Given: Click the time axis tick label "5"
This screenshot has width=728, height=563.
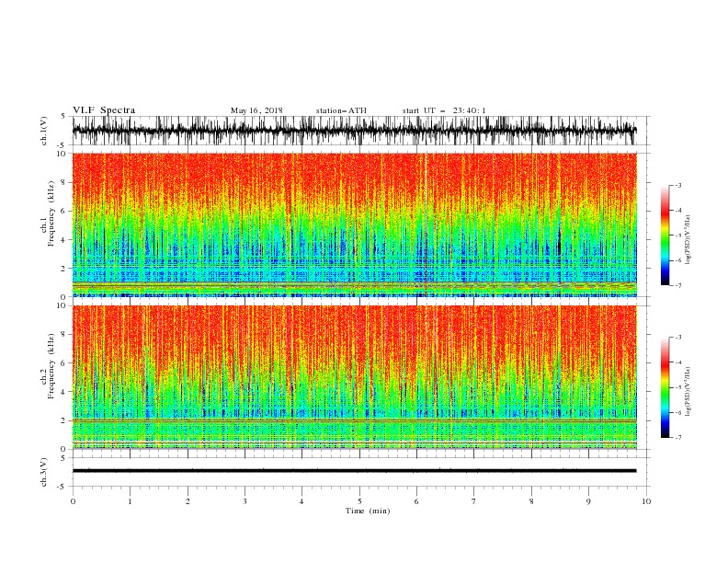Looking at the screenshot, I should click(x=359, y=501).
